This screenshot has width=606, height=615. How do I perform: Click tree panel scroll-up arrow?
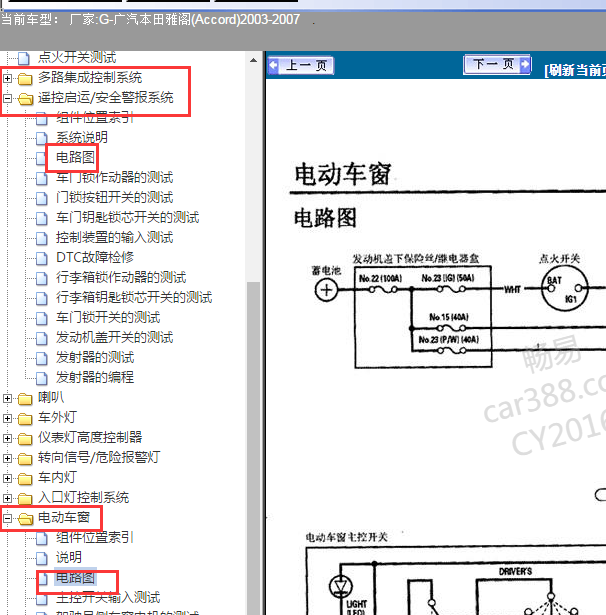tap(253, 60)
